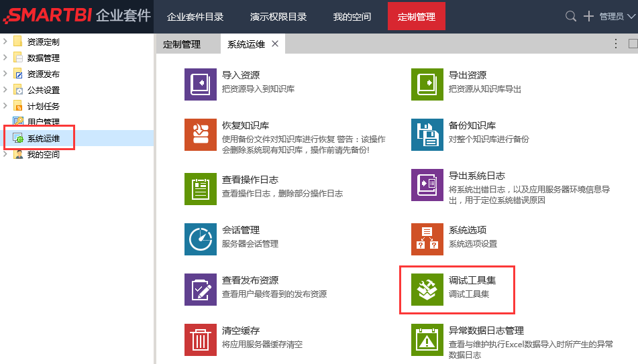
Task: Expand the 计划任务 tree node
Action: click(x=5, y=105)
